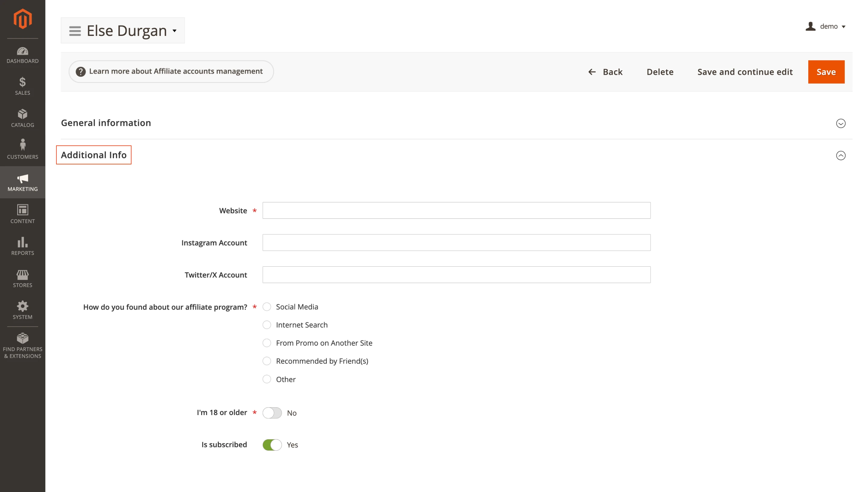The width and height of the screenshot is (868, 492).
Task: Enable the I'm 18 or older toggle
Action: (x=272, y=413)
